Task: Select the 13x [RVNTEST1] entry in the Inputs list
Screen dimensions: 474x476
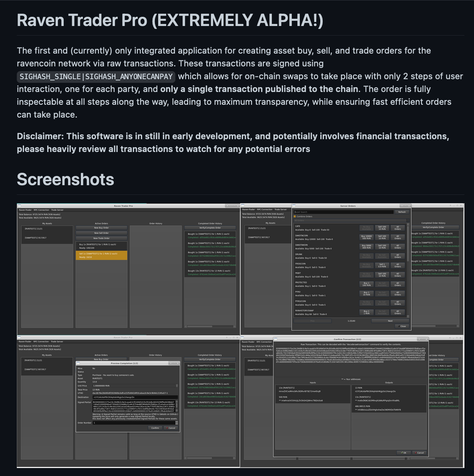Action: click(x=313, y=390)
